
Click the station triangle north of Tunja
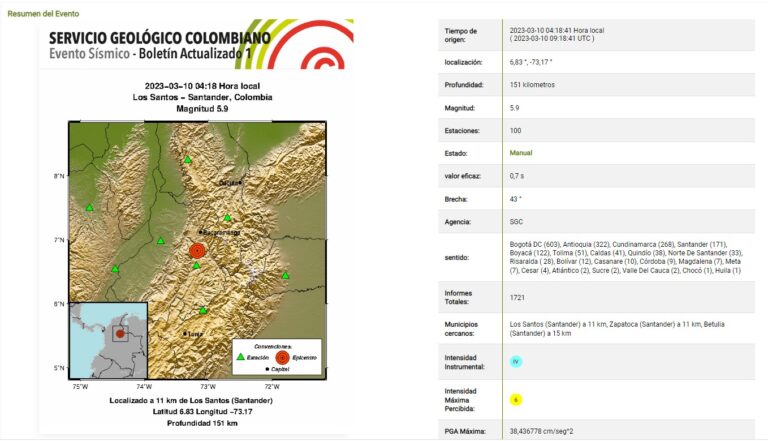(x=203, y=311)
